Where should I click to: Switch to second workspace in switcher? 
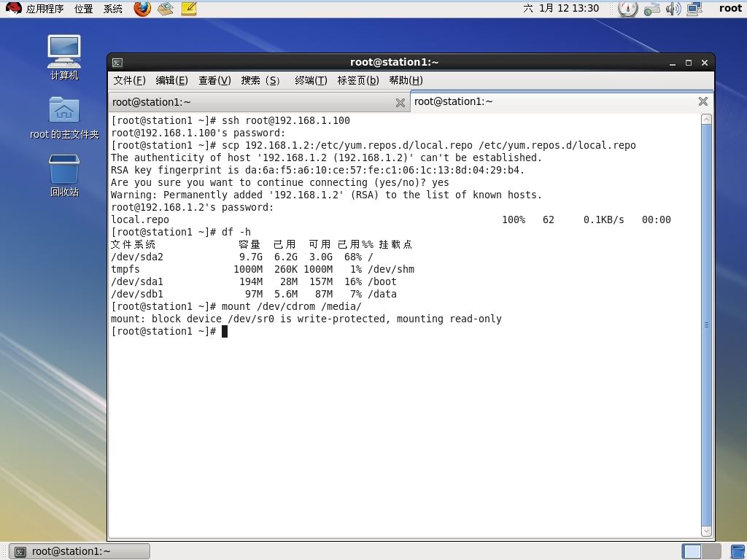click(x=711, y=551)
